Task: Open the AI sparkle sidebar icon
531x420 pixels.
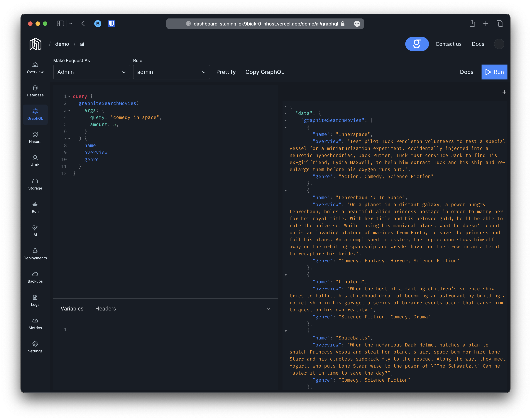Action: point(35,230)
